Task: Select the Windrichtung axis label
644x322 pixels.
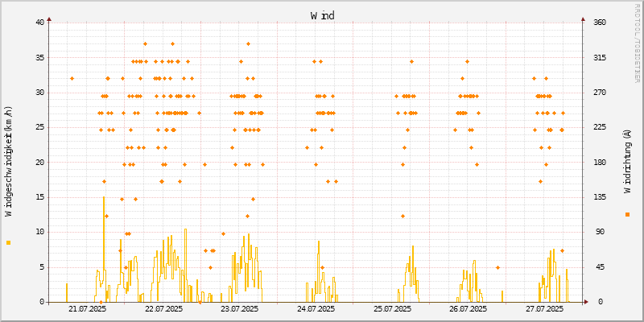Action: pyautogui.click(x=627, y=161)
